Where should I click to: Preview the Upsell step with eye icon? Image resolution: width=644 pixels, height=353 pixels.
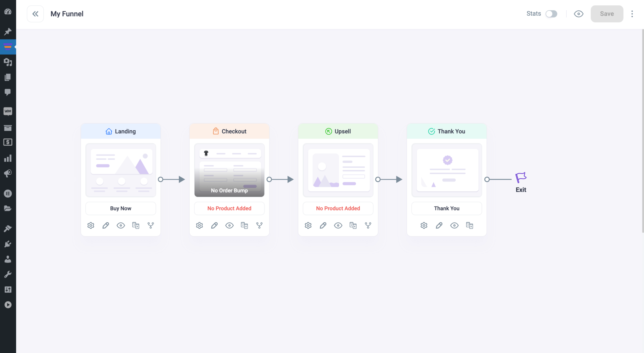[338, 225]
